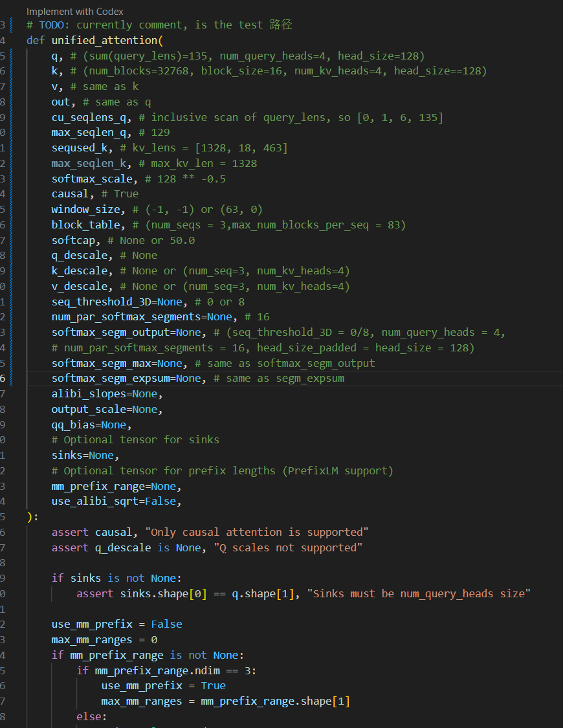Click the "use_mm_prefix = False" line
The height and width of the screenshot is (728, 563).
(x=116, y=624)
